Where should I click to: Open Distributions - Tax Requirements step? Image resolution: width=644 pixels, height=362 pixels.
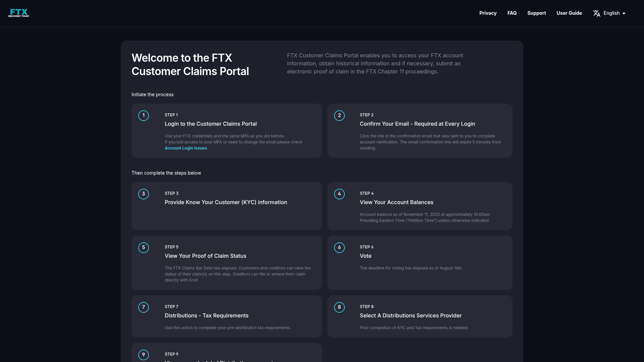pyautogui.click(x=206, y=315)
